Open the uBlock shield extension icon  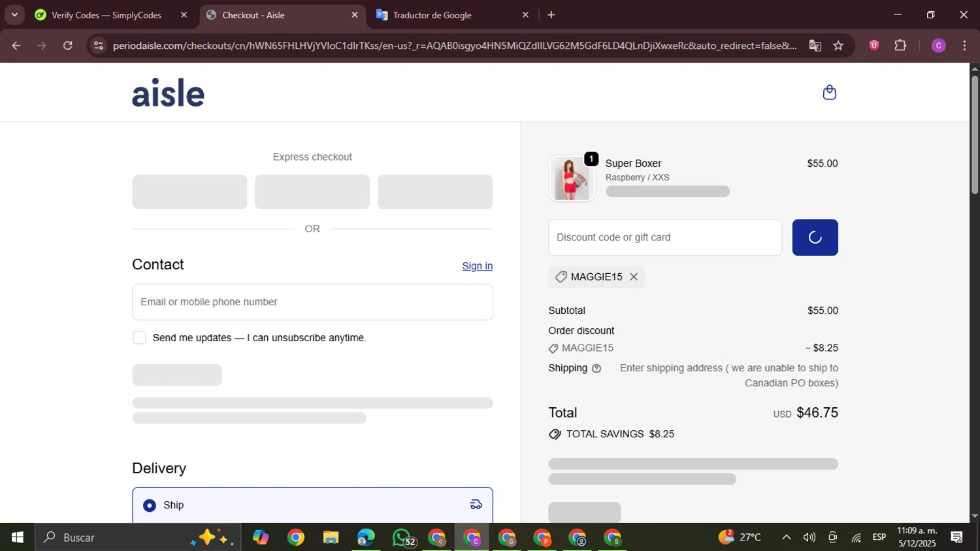(x=874, y=46)
